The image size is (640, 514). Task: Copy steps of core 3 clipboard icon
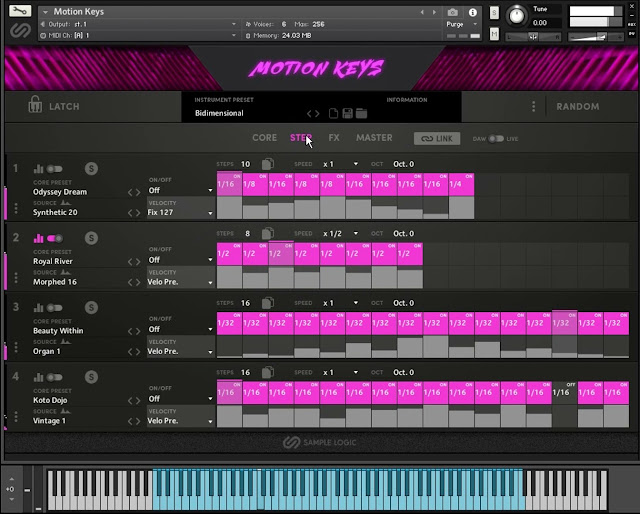[268, 303]
